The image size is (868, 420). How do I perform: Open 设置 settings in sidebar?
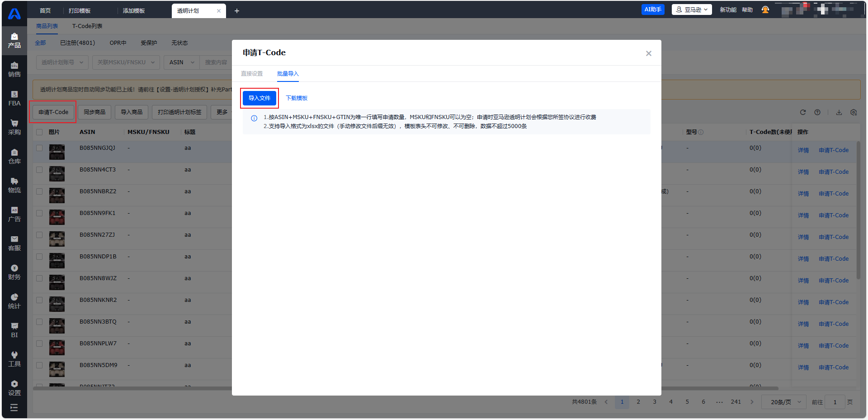(x=14, y=388)
